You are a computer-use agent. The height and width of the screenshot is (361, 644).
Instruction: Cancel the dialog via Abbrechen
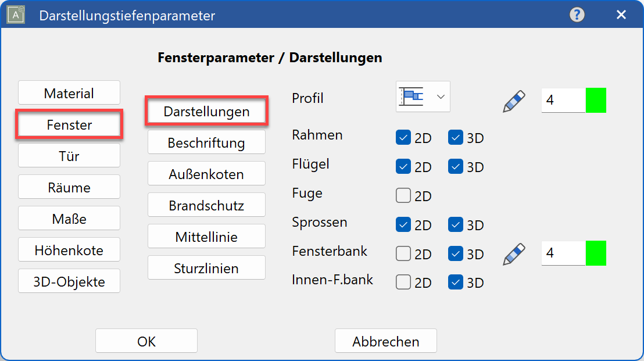point(385,341)
